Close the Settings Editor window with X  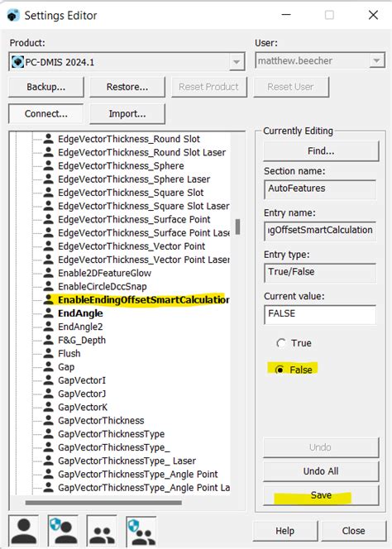coord(374,15)
